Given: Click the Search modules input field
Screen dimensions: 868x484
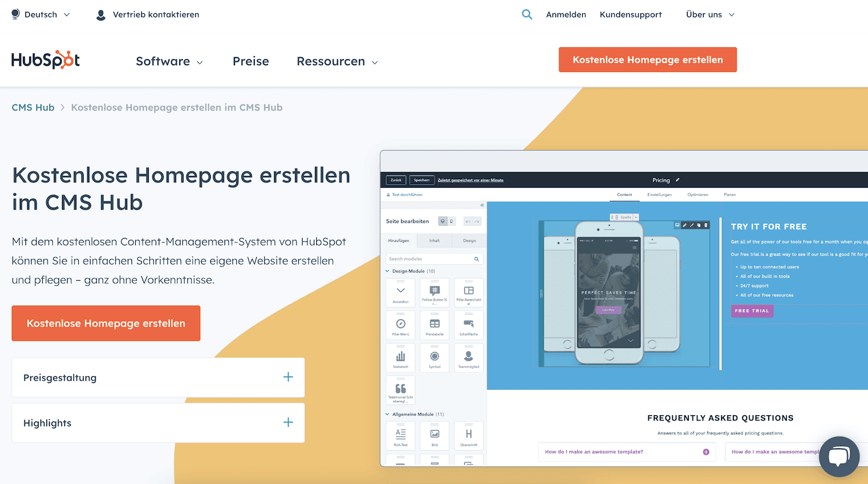Looking at the screenshot, I should tap(434, 258).
